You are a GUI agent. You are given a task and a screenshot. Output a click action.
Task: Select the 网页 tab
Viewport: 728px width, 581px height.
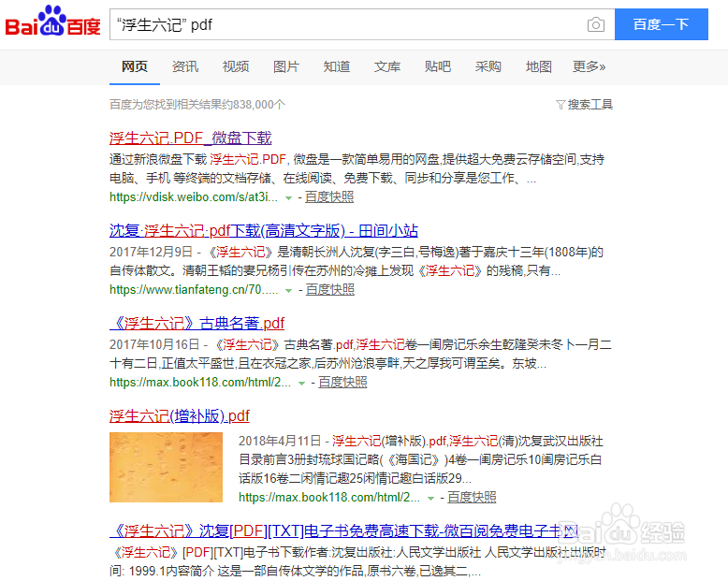pos(135,66)
